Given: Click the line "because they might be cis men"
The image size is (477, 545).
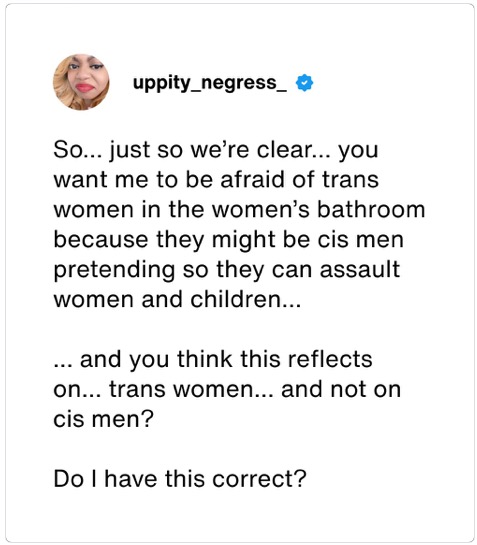Looking at the screenshot, I should 228,240.
